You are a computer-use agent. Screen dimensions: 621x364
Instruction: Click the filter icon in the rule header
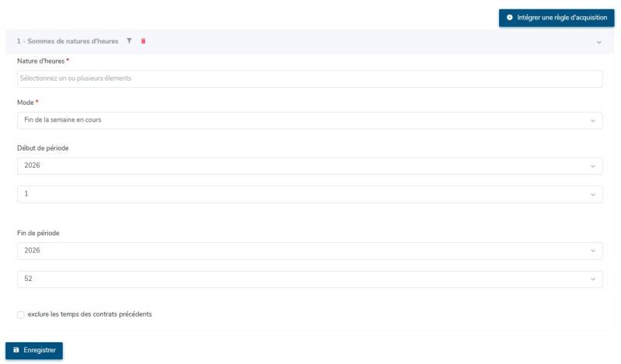tap(130, 41)
